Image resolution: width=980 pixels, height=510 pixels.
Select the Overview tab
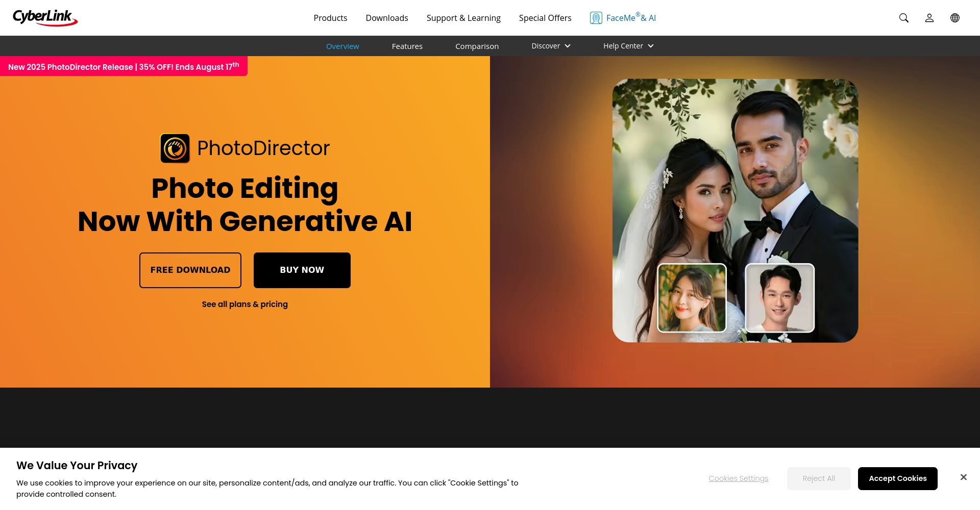(x=342, y=46)
